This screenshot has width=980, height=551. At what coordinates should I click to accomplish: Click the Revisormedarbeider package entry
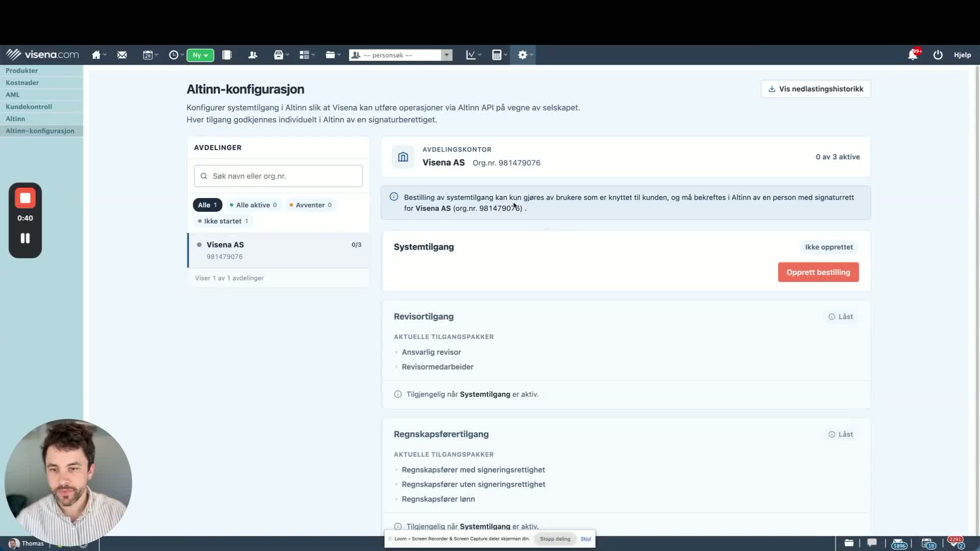437,367
